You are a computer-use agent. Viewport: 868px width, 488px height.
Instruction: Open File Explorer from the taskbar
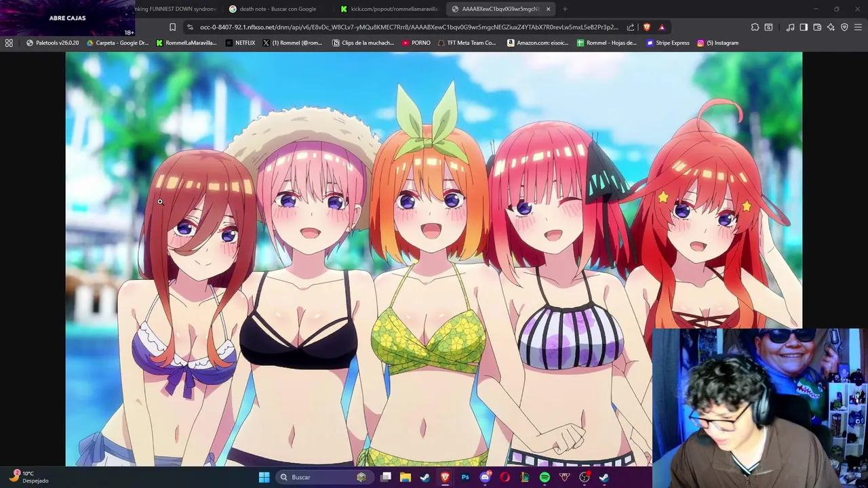pos(406,477)
